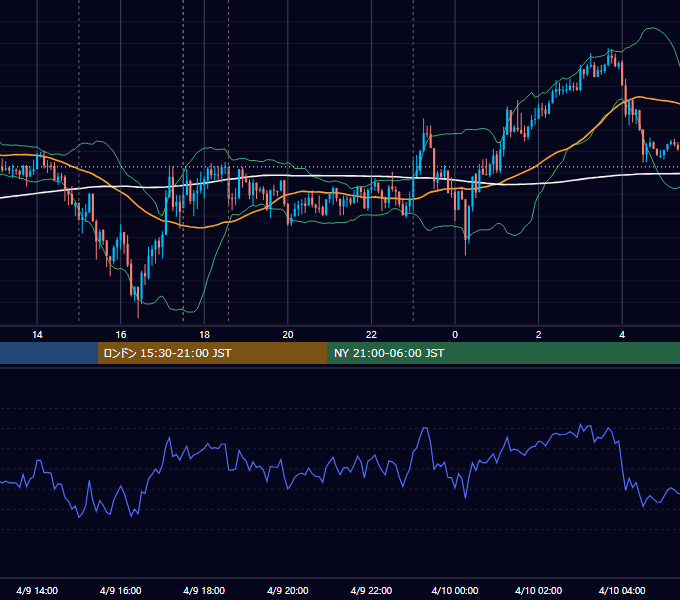Click the 18 hour label on price chart axis
680x600 pixels.
[x=204, y=335]
